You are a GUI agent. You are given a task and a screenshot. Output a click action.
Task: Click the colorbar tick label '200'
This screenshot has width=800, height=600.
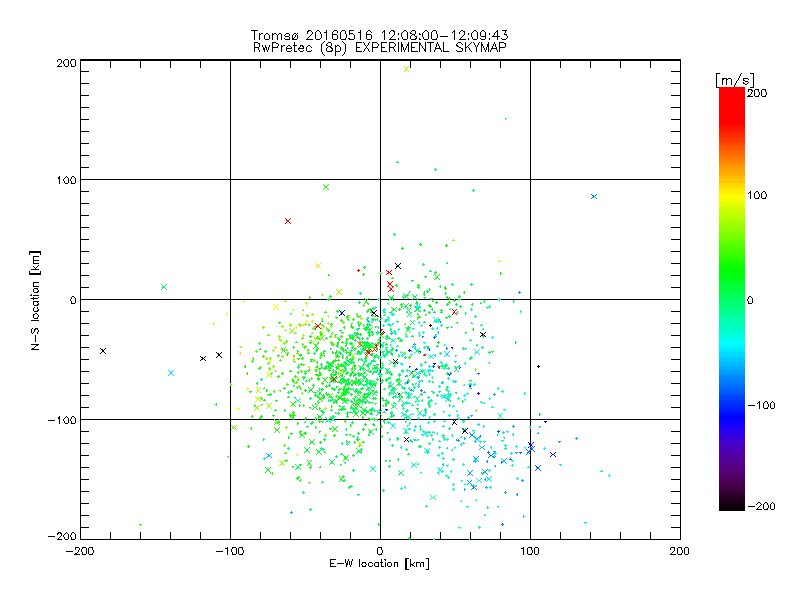757,93
